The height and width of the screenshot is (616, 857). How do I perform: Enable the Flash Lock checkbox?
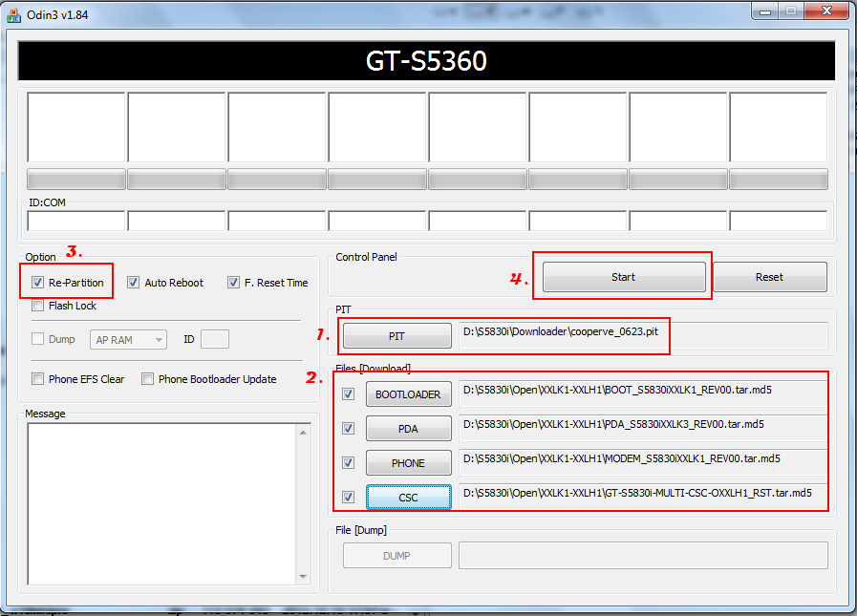[37, 306]
